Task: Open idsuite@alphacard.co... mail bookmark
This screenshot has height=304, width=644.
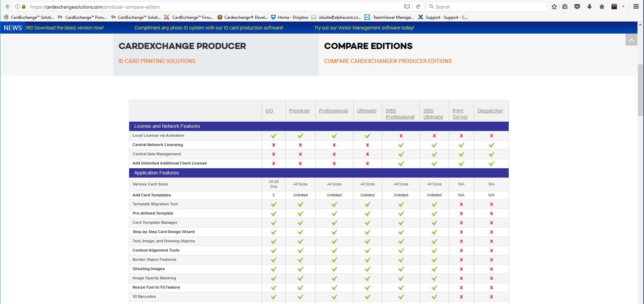Action: [336, 17]
